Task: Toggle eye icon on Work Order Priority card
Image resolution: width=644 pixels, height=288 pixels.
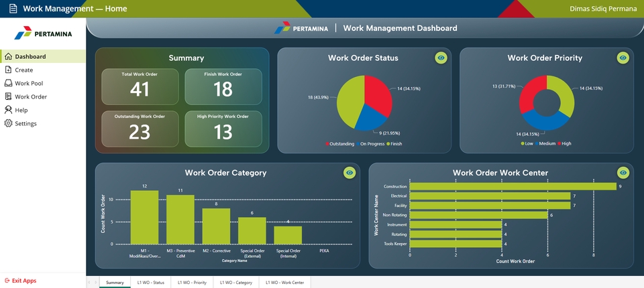Action: coord(623,58)
